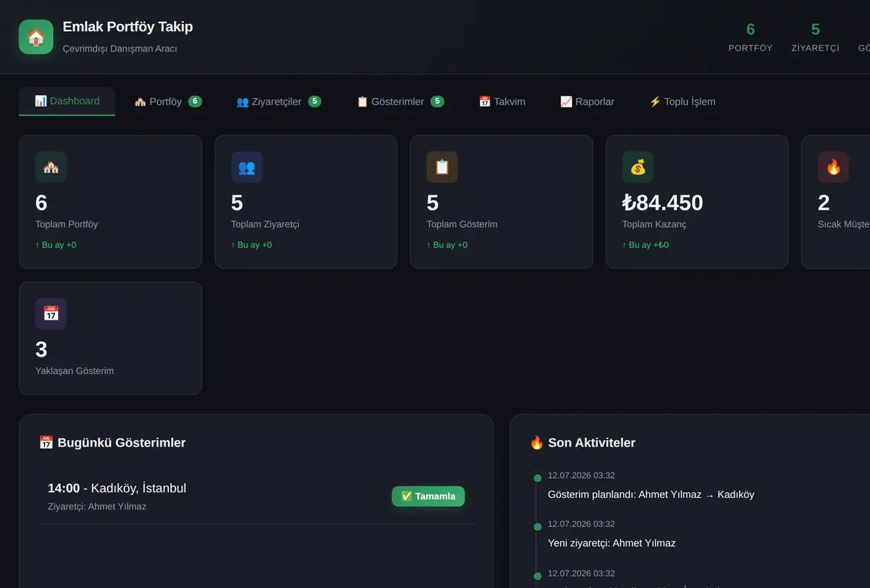Click the timeline dot beside Gösterim planlandı
870x588 pixels.
[537, 478]
